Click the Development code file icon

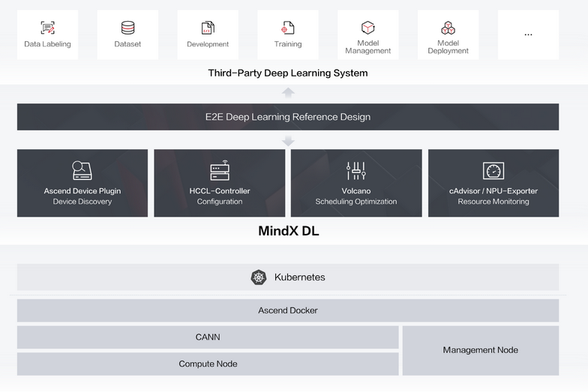click(208, 28)
